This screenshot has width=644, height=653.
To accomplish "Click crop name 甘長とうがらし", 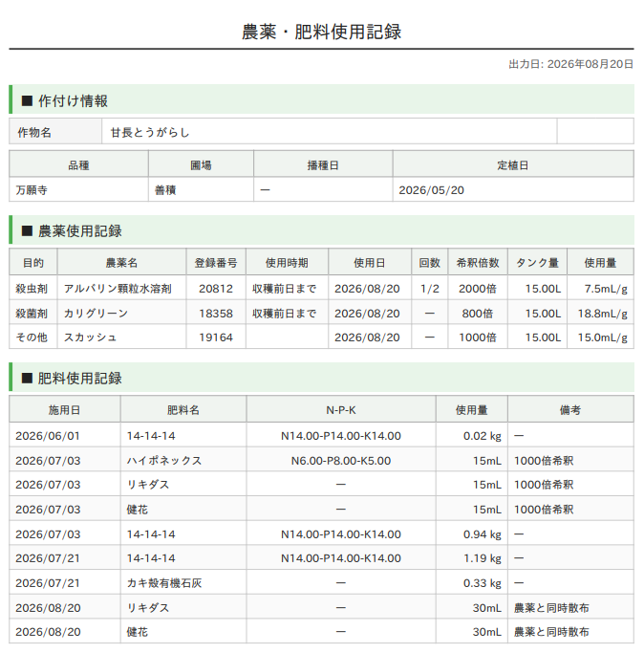I will tap(150, 133).
